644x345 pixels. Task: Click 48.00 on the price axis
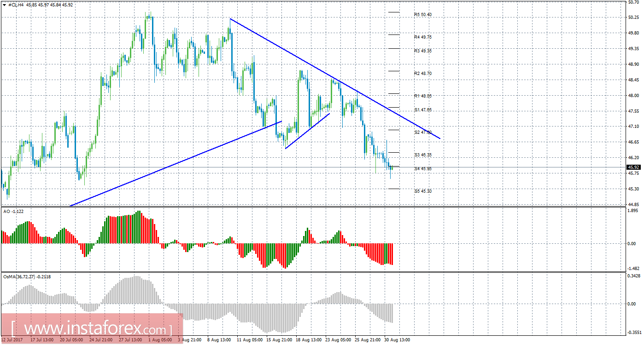pyautogui.click(x=634, y=96)
